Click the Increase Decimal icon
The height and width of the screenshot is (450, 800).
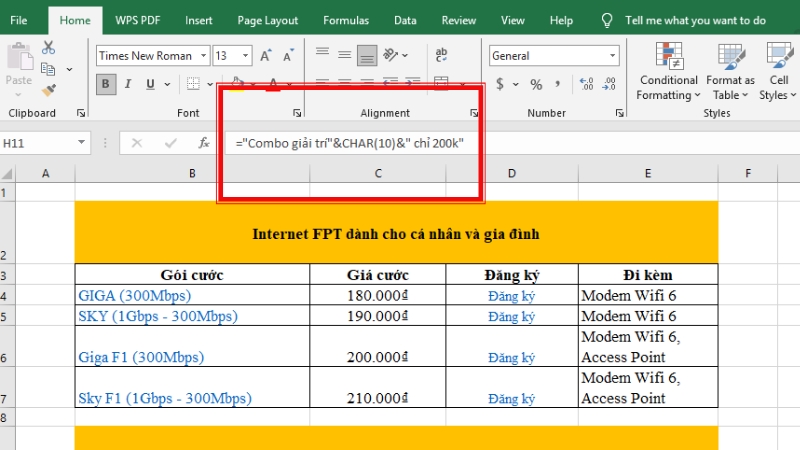point(585,84)
